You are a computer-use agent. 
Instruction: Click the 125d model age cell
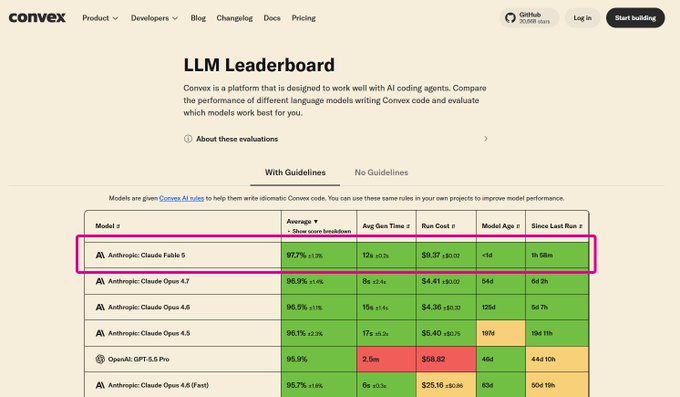[x=501, y=307]
